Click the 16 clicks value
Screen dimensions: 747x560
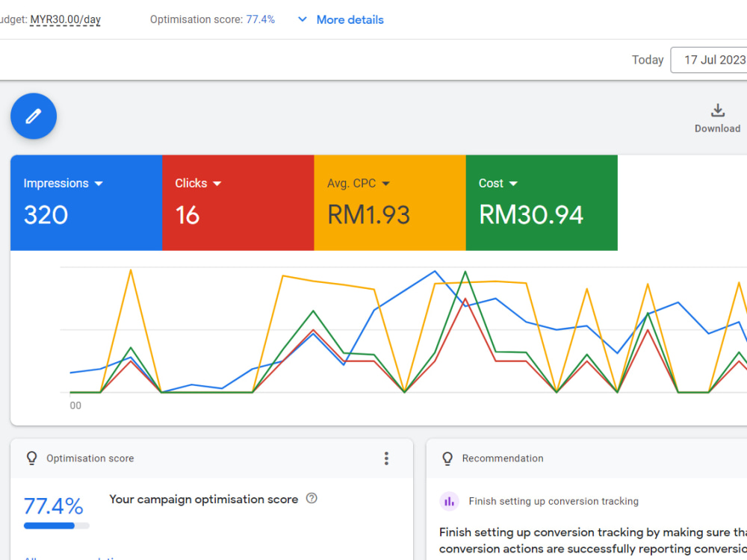[x=187, y=215]
